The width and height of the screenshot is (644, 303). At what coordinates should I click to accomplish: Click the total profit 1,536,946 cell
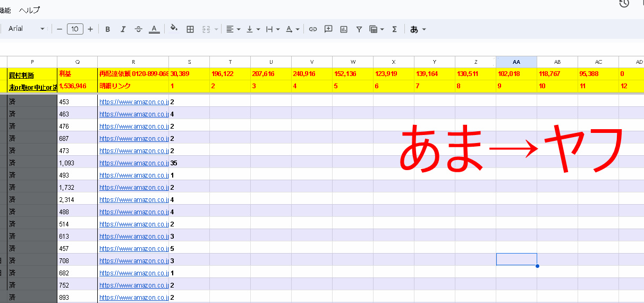(x=78, y=86)
